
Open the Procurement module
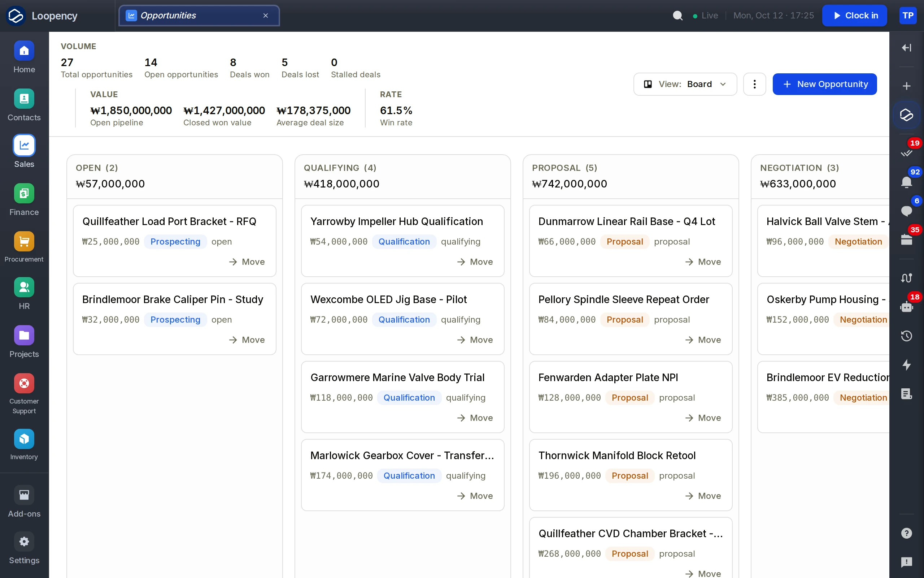click(24, 247)
